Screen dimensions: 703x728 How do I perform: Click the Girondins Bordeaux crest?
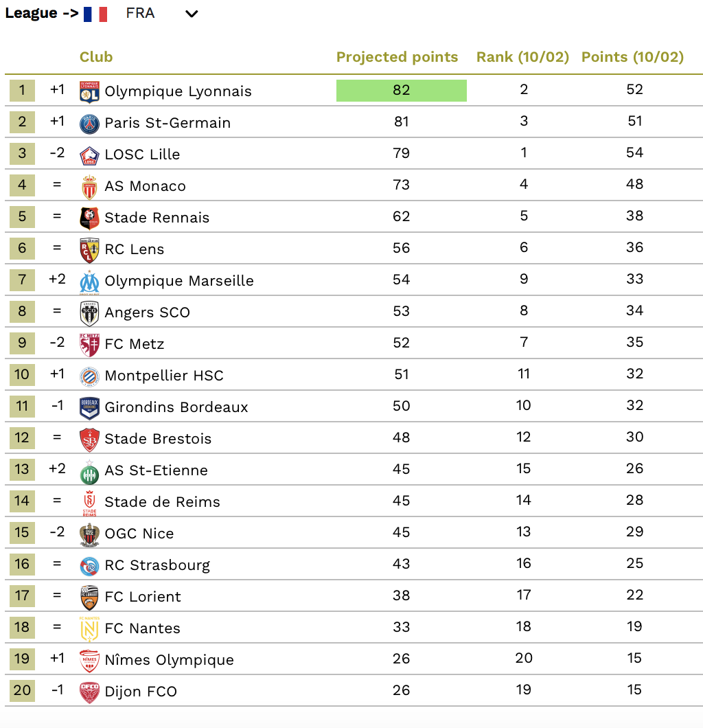tap(89, 408)
